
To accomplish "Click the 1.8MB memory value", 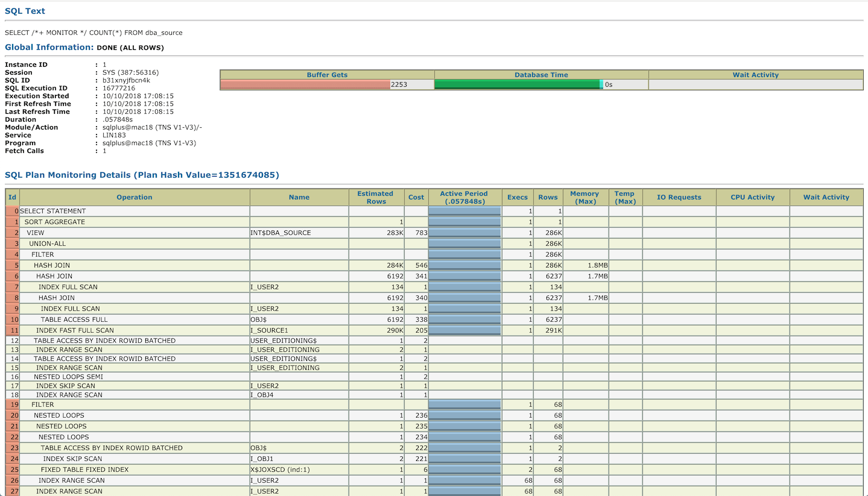I will [597, 265].
